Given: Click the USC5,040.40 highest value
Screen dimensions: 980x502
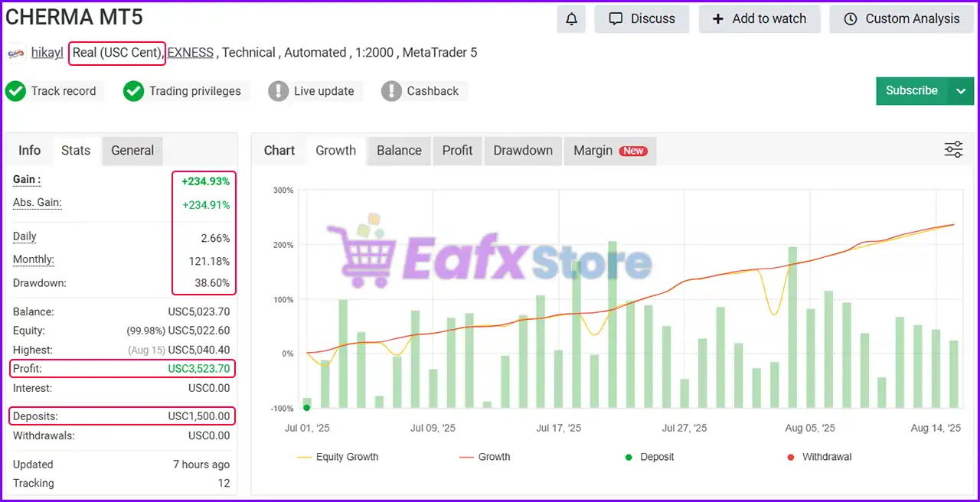Looking at the screenshot, I should pos(199,350).
